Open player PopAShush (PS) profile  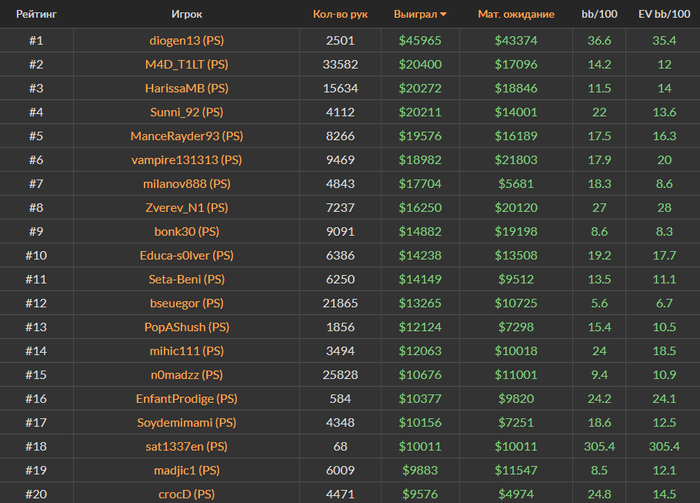[187, 327]
